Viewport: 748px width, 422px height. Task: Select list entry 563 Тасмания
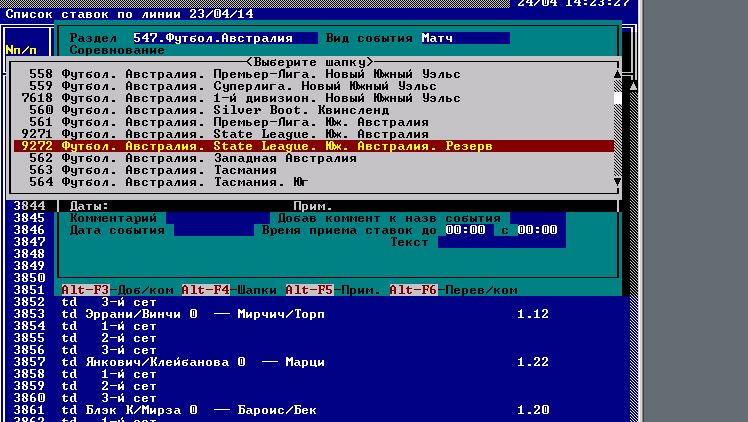313,170
